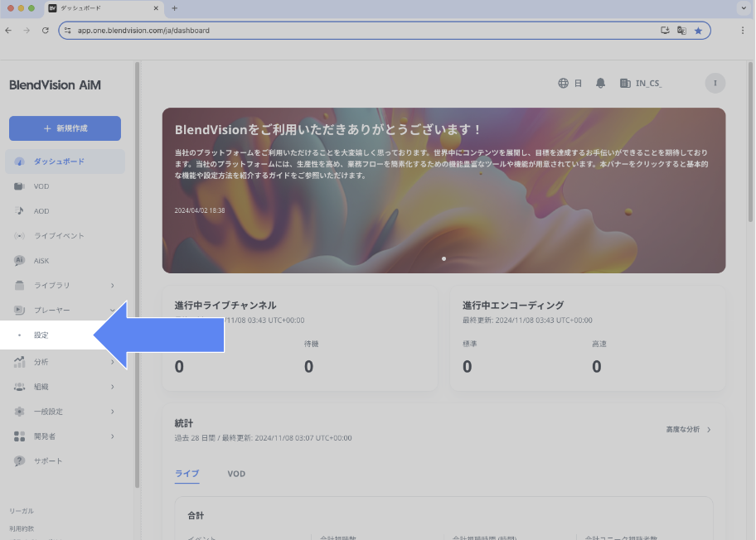Image resolution: width=756 pixels, height=540 pixels.
Task: Click the install app icon in address bar
Action: click(665, 31)
